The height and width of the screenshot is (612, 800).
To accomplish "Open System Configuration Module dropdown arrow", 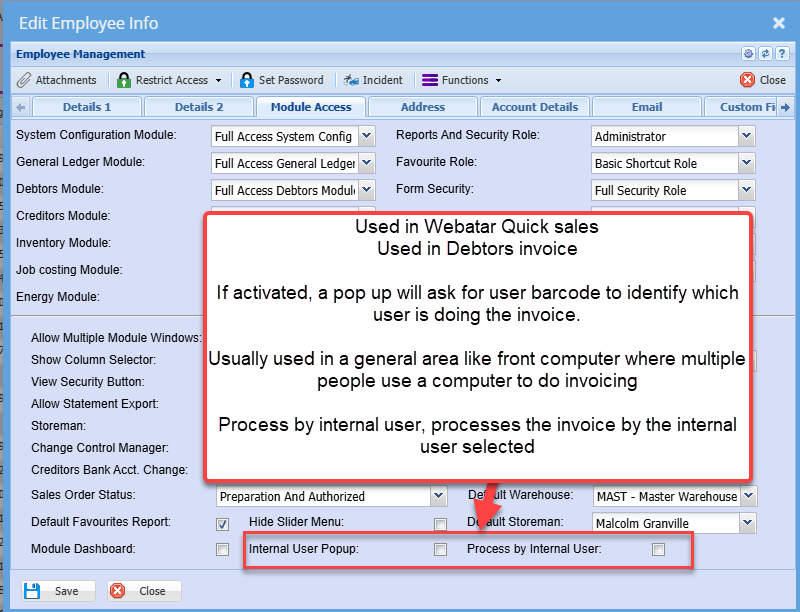I will pos(367,136).
